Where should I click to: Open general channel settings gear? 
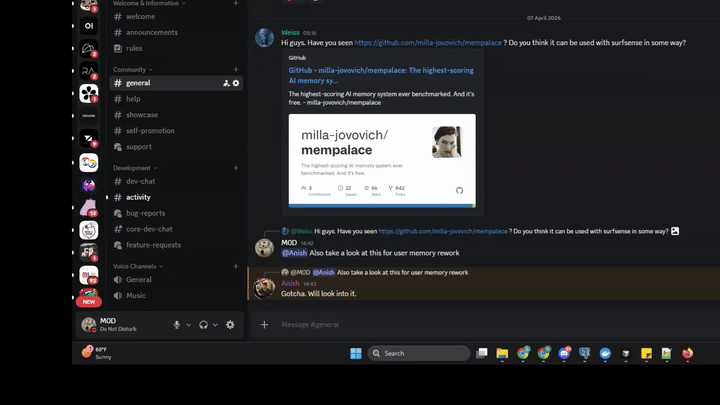pyautogui.click(x=236, y=83)
